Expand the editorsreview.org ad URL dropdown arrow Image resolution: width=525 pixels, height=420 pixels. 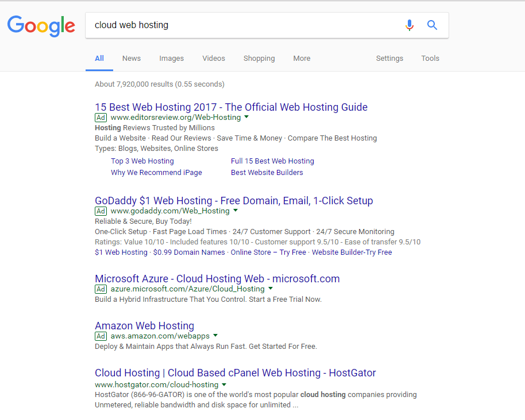click(246, 117)
